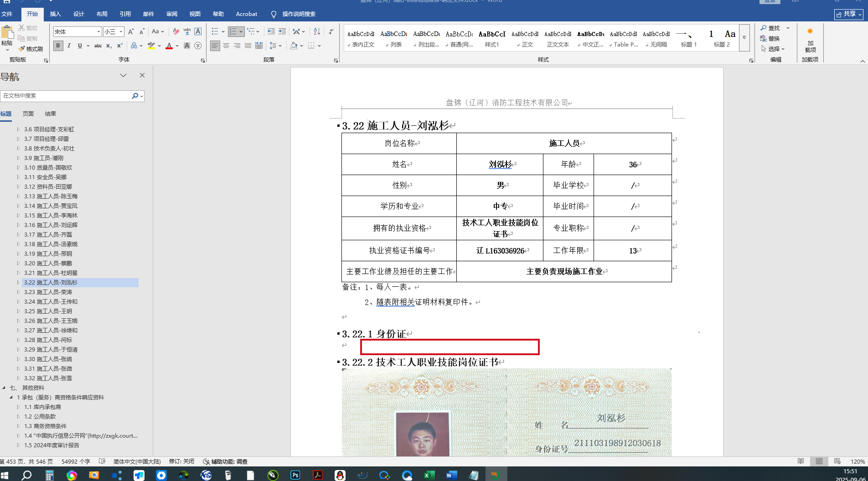Open the Select (选择) dropdown
868x481 pixels.
tap(773, 49)
